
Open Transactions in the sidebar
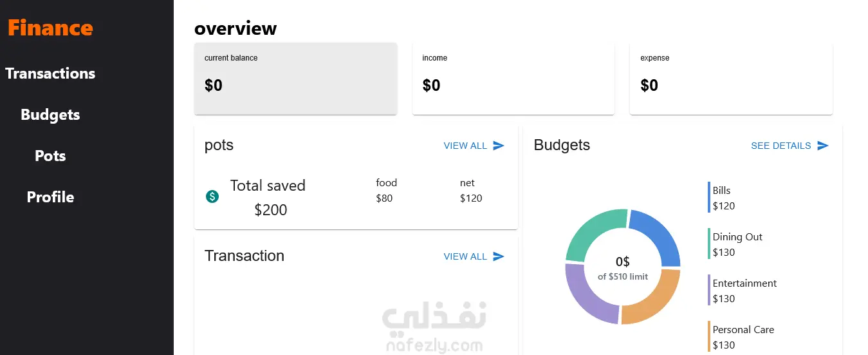pos(50,73)
